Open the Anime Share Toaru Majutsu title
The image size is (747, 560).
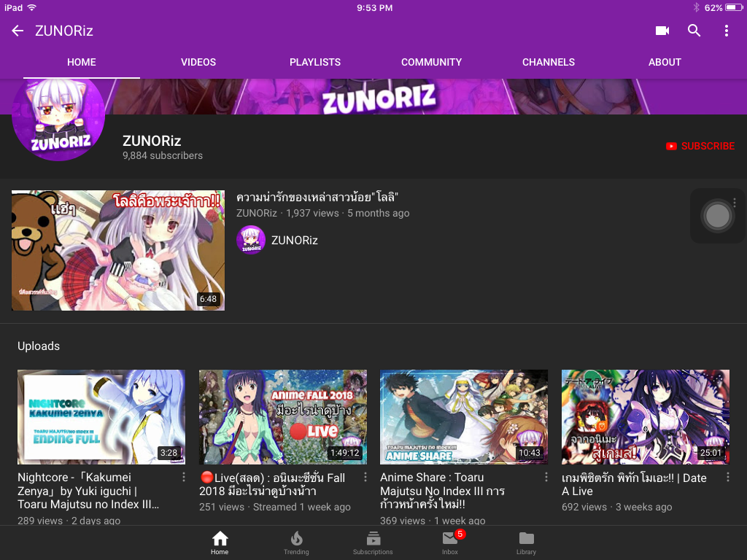(x=443, y=491)
